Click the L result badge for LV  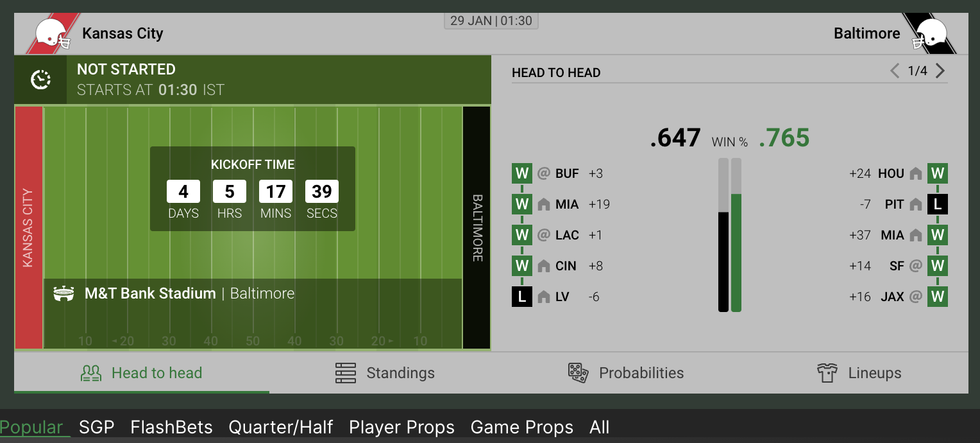click(522, 297)
